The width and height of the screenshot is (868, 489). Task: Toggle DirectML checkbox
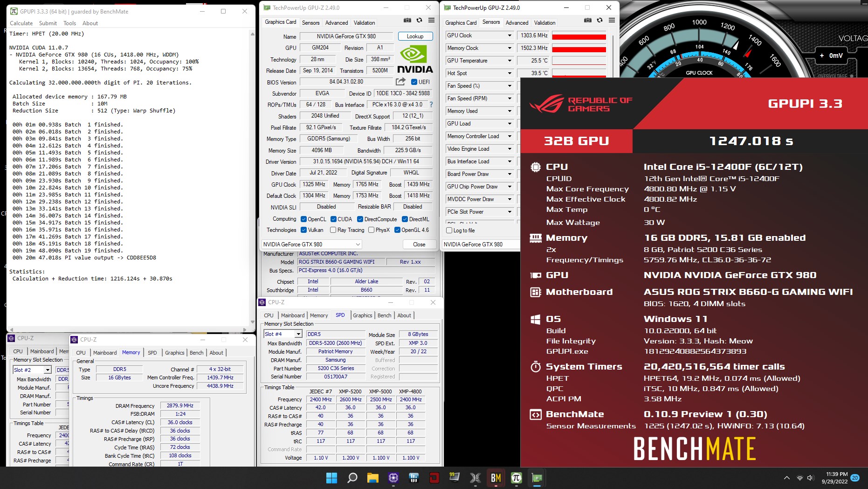coord(405,219)
